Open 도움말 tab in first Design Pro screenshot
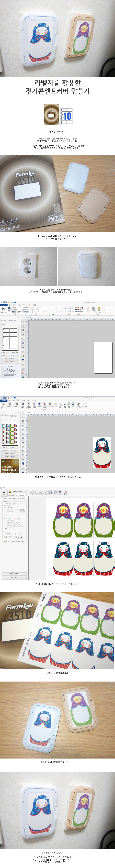Image resolution: width=115 pixels, height=868 pixels. click(x=34, y=305)
